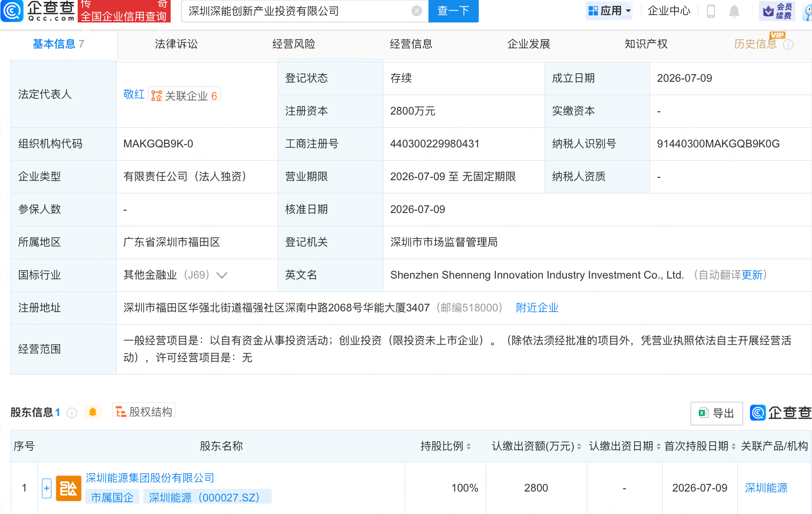Click the 市属国企 tag
The image size is (812, 514).
coord(112,497)
